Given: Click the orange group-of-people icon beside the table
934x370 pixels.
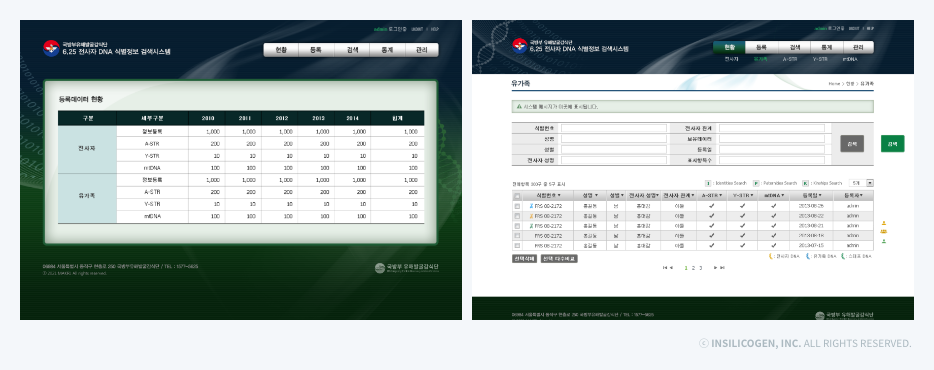Looking at the screenshot, I should click(884, 232).
